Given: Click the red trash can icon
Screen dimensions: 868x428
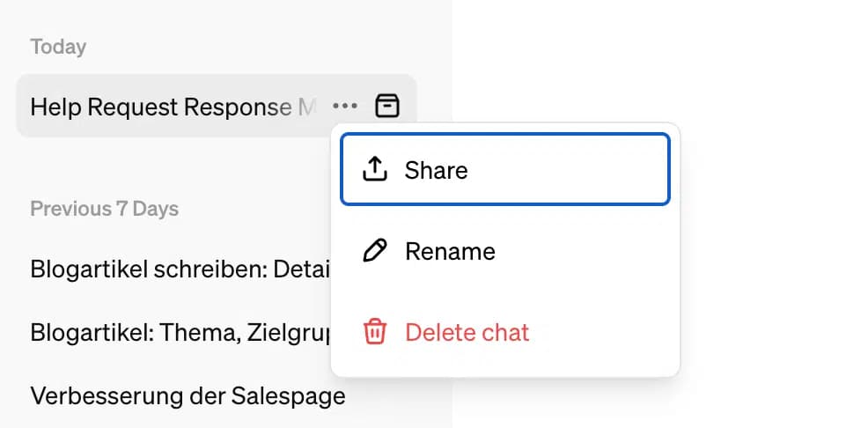Looking at the screenshot, I should click(375, 333).
